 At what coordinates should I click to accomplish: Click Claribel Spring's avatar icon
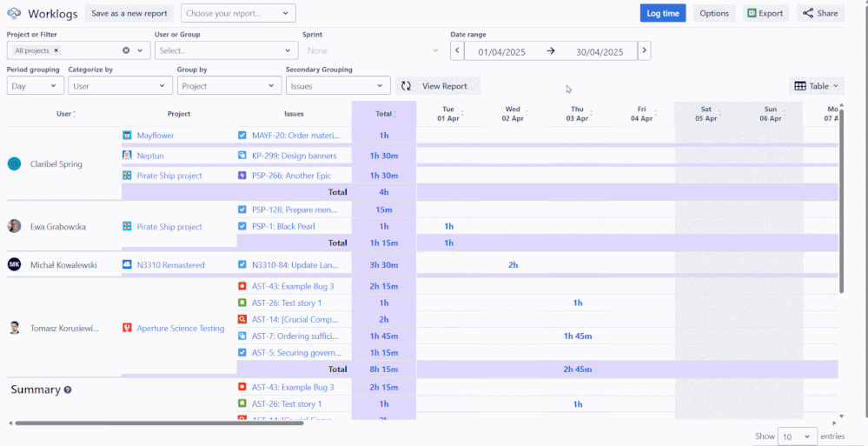(14, 164)
